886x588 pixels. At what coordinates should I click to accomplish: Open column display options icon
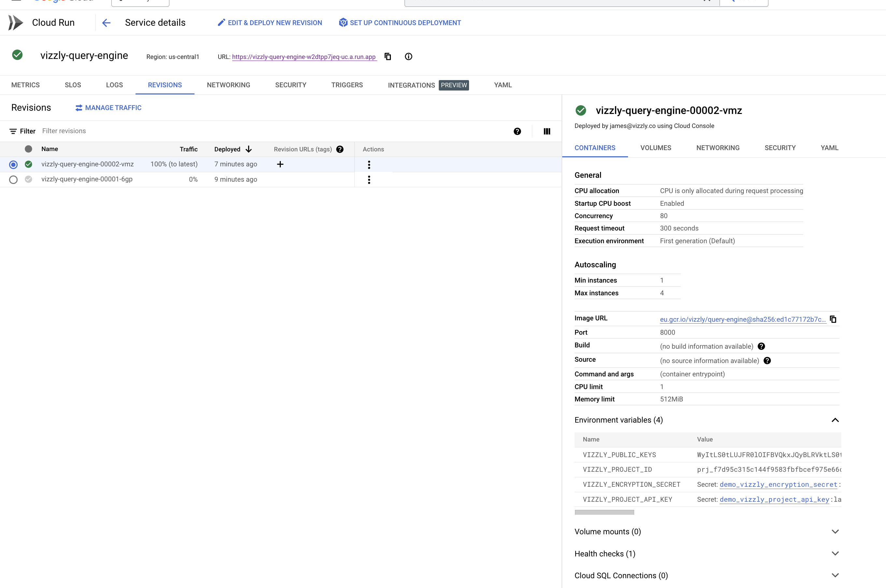tap(547, 131)
